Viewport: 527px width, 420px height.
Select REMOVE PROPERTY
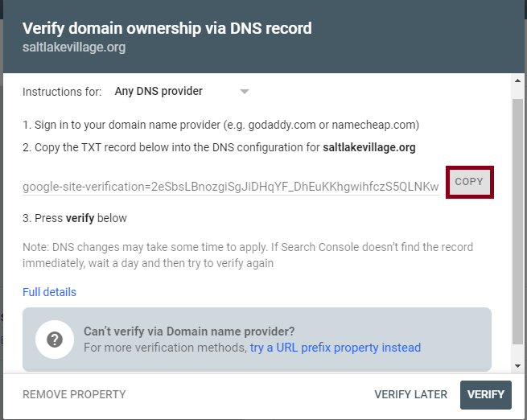tap(74, 394)
